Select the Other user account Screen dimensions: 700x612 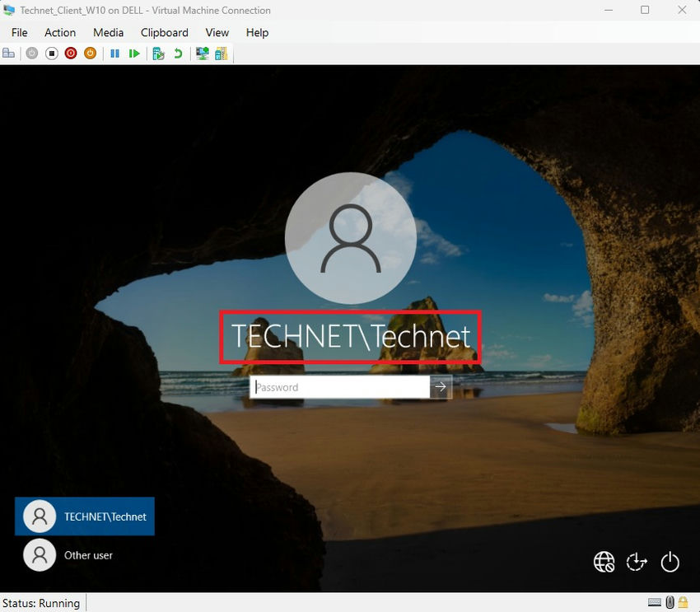pos(84,555)
